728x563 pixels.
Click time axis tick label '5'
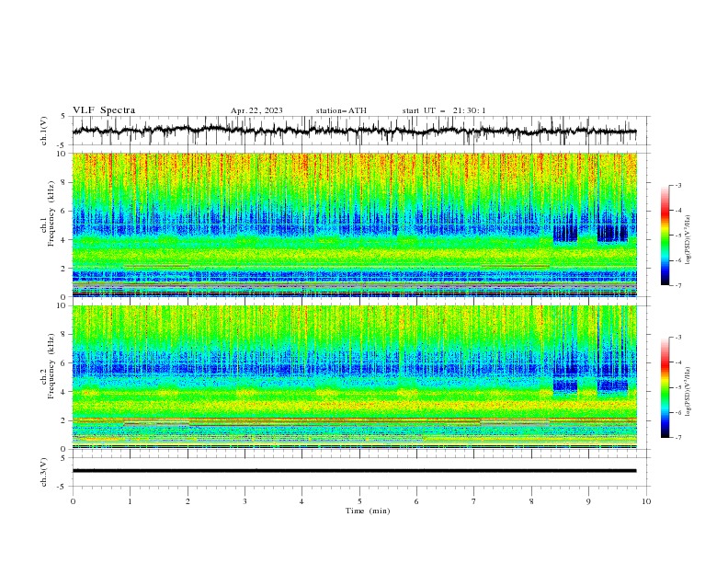[359, 501]
